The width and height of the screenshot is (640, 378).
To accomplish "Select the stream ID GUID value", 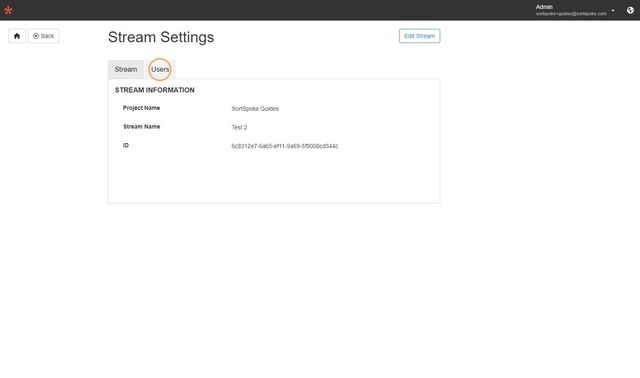I will pyautogui.click(x=285, y=146).
